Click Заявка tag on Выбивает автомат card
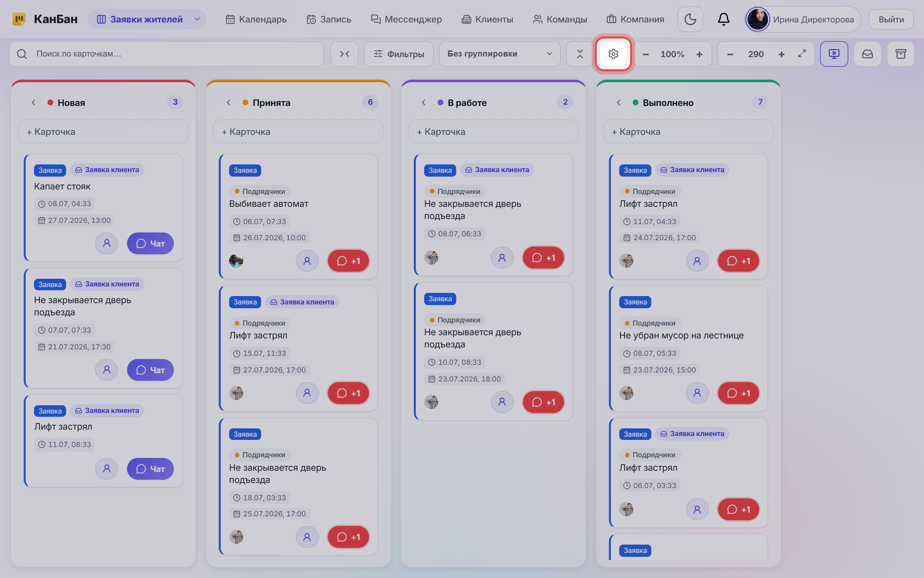The height and width of the screenshot is (578, 924). 245,170
